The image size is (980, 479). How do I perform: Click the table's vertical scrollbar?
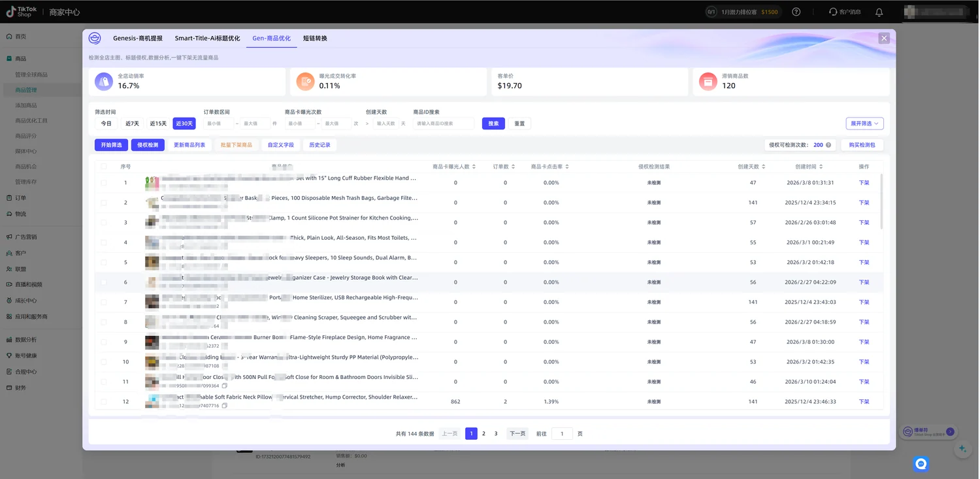click(881, 201)
